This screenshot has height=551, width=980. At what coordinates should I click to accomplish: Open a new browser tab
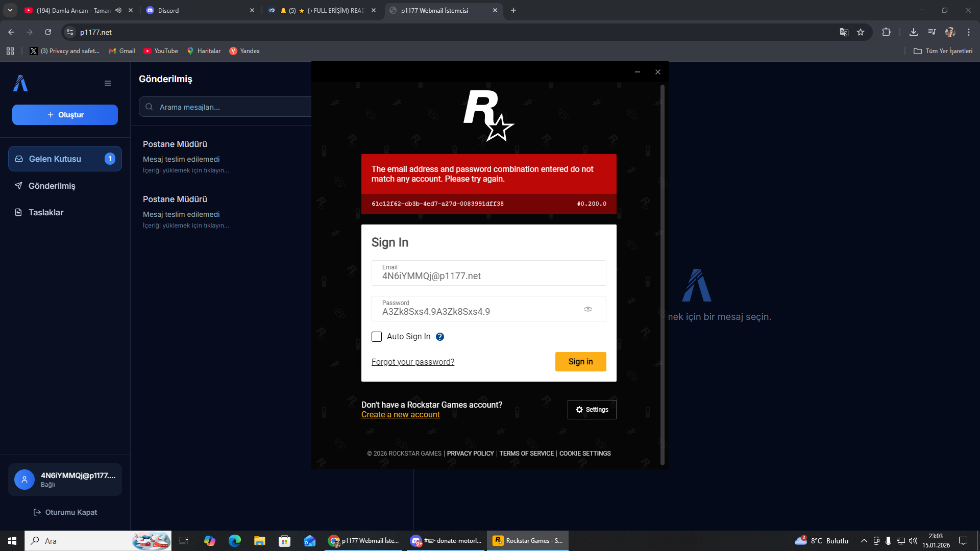click(513, 10)
